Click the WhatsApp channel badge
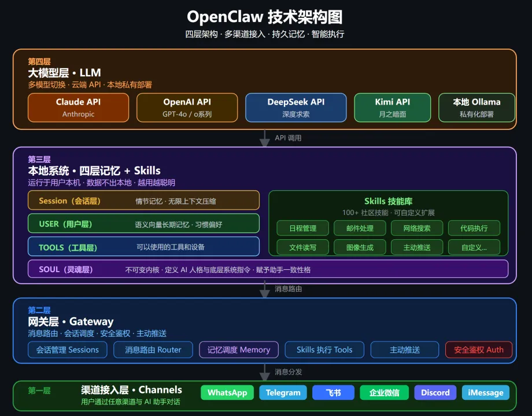 [227, 393]
